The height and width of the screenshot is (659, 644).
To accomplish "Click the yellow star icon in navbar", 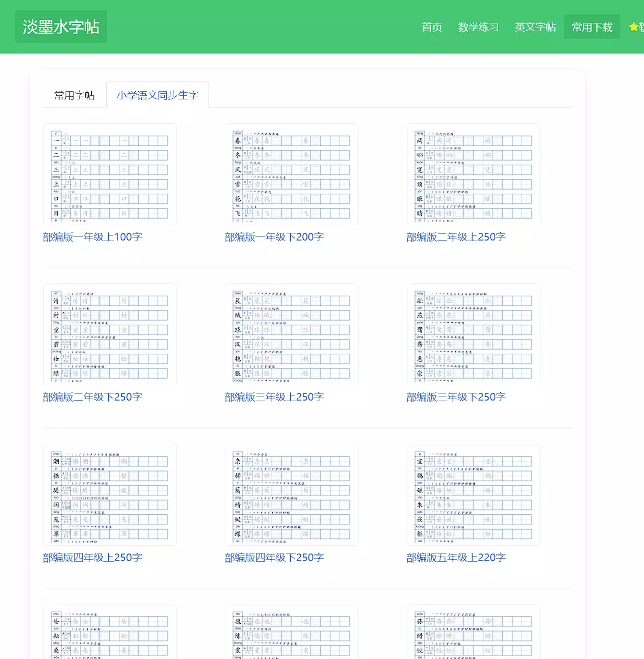I will pos(633,27).
